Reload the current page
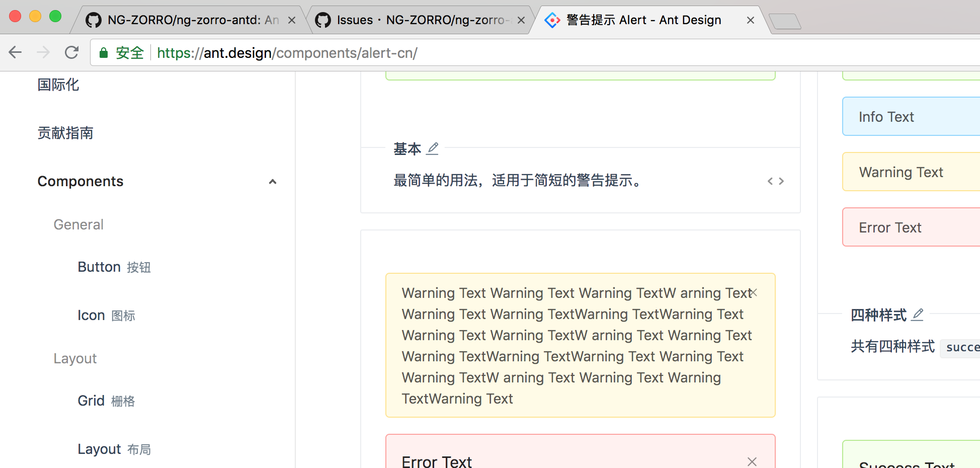This screenshot has height=468, width=980. (72, 52)
